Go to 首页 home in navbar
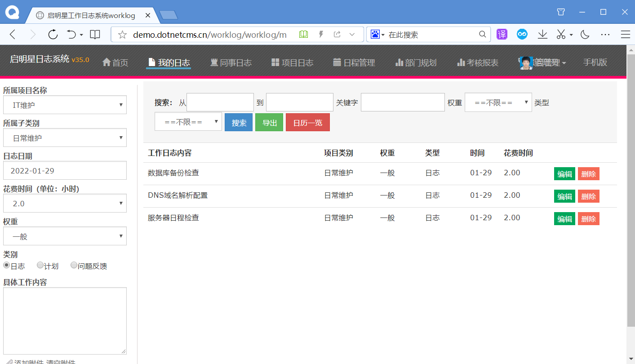This screenshot has width=635, height=364. (115, 63)
